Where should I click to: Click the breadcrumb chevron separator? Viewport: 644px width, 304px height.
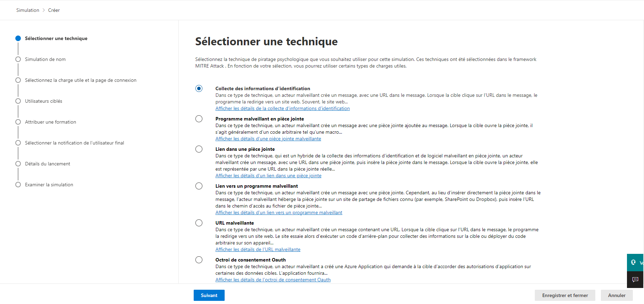coord(44,10)
